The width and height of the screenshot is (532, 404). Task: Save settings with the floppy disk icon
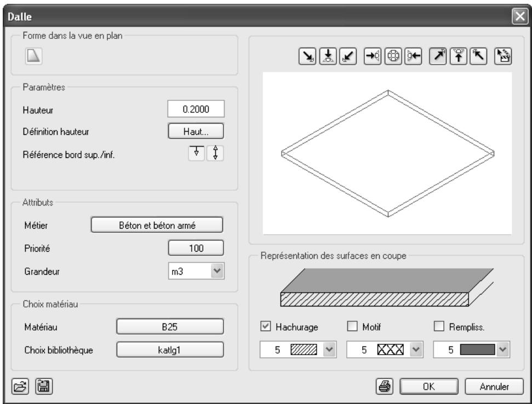click(x=44, y=386)
